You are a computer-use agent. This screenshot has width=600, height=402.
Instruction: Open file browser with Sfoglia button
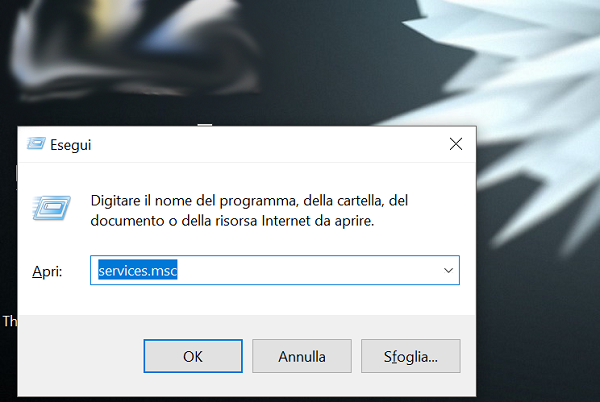click(x=411, y=356)
